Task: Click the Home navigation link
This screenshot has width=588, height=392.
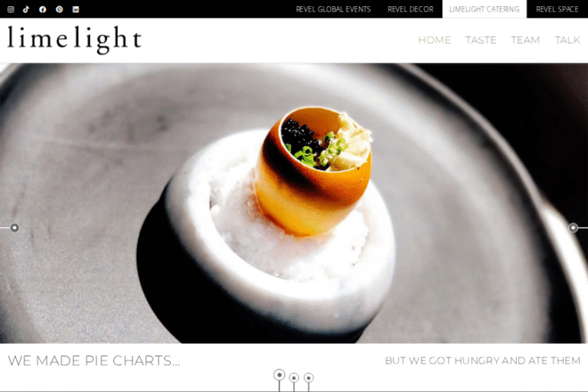Action: (x=434, y=40)
